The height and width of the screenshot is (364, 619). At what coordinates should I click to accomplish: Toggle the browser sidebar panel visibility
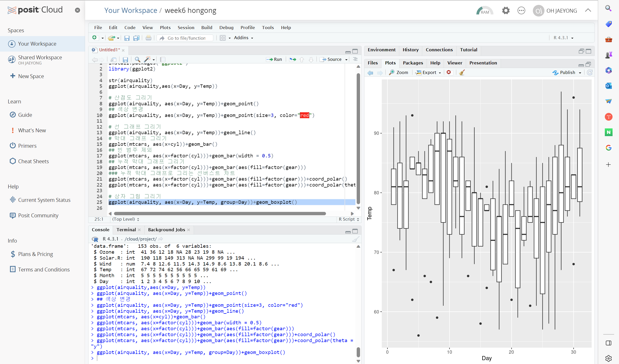(608, 343)
